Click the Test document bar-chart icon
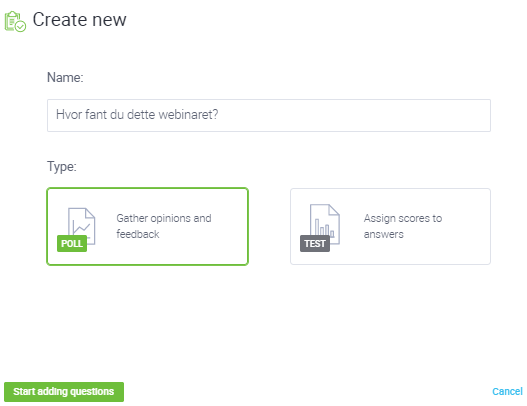 point(325,224)
